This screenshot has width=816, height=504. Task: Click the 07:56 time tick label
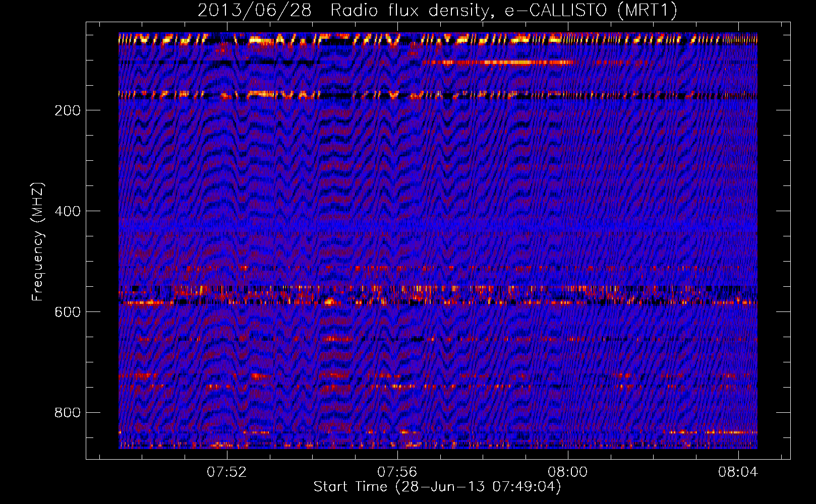click(397, 472)
